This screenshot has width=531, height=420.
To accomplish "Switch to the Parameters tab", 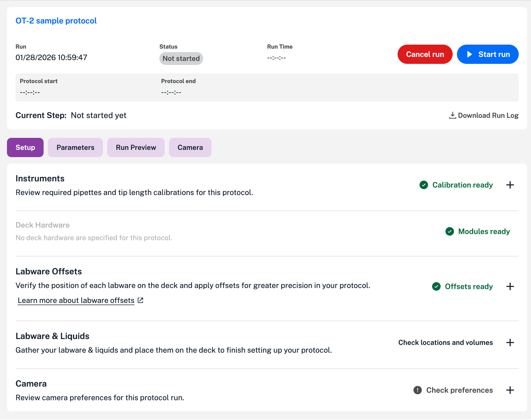I will (75, 147).
